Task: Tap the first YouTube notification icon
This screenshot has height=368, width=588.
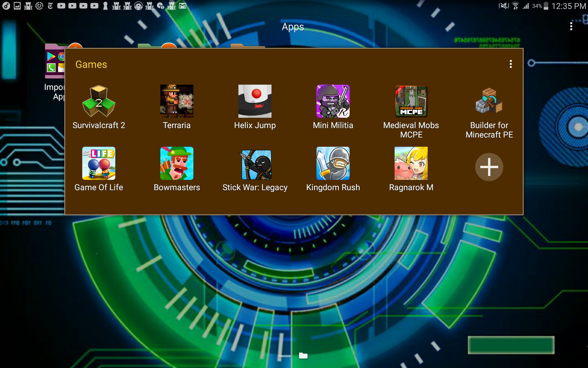Action: 61,6
